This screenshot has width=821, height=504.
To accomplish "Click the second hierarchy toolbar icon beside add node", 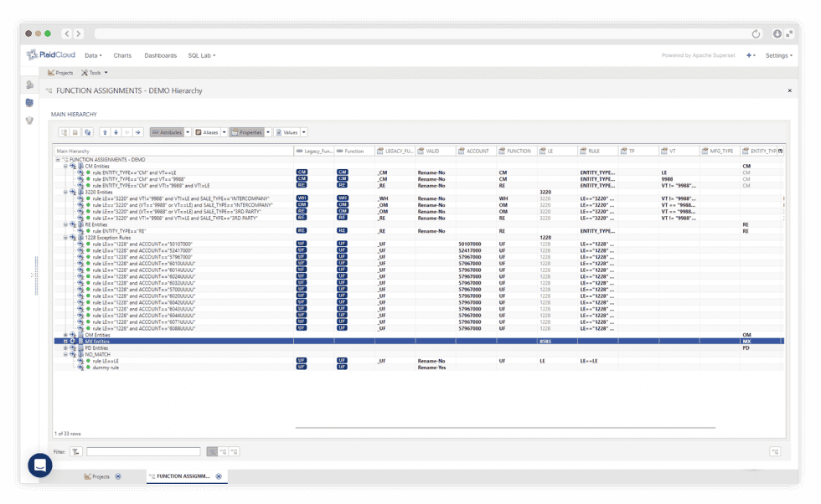I will click(75, 132).
